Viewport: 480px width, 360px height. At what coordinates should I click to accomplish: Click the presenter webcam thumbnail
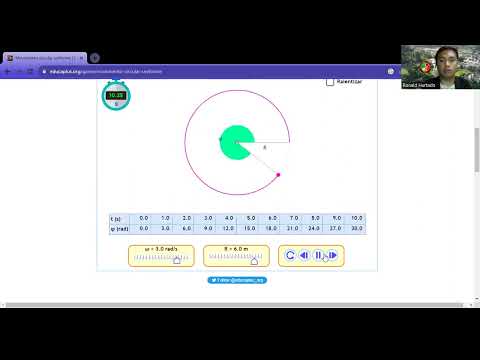coord(440,67)
